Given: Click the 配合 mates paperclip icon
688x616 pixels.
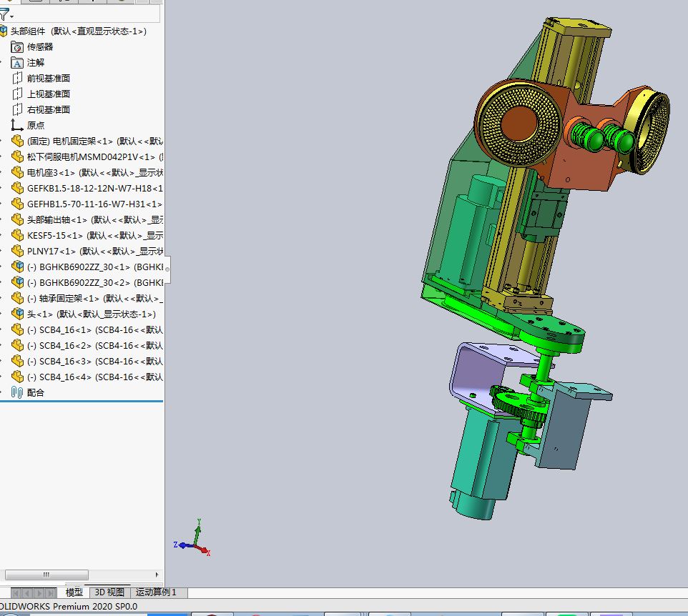Looking at the screenshot, I should (17, 392).
